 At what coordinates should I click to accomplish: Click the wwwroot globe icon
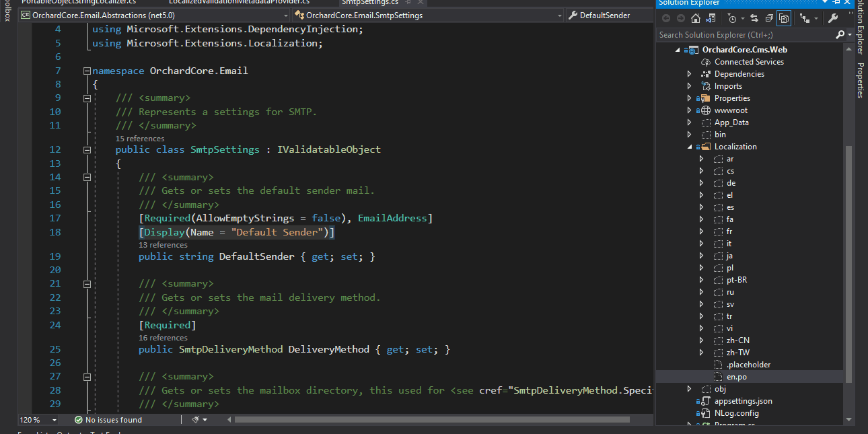706,110
